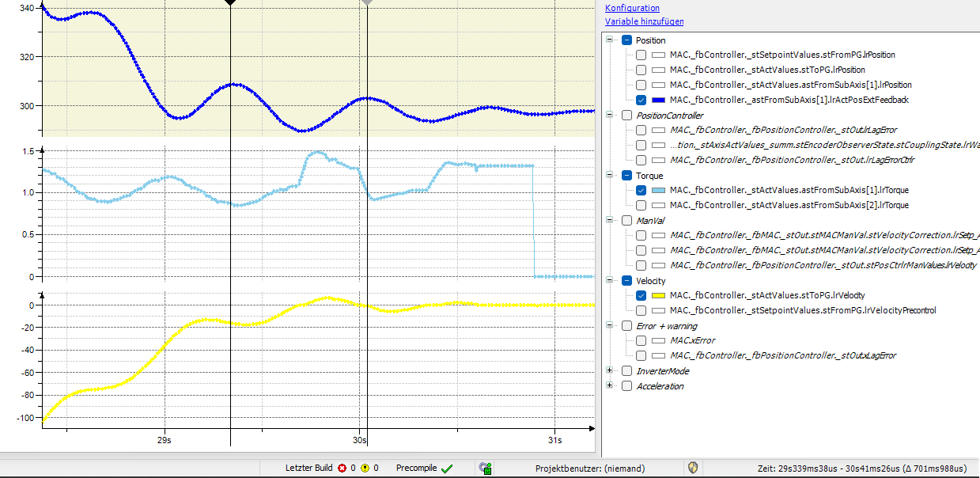
Task: Check the astFromSubAxis[2].lrTorque checkbox
Action: coord(641,205)
